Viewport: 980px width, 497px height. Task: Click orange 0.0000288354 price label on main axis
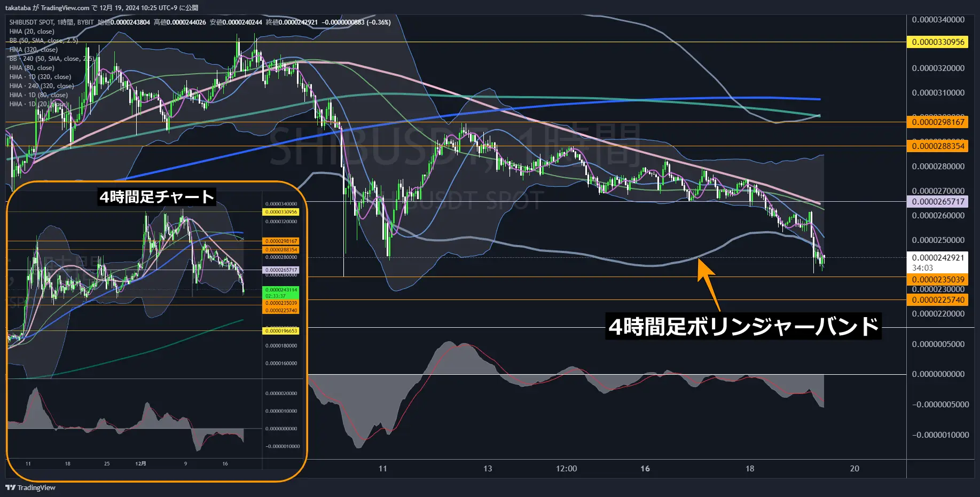point(938,146)
